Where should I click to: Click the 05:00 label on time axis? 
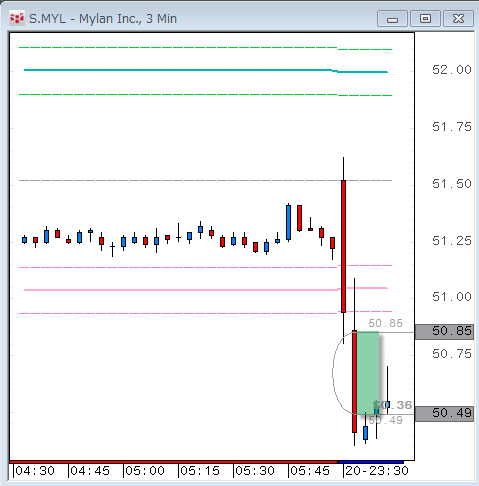coord(145,471)
